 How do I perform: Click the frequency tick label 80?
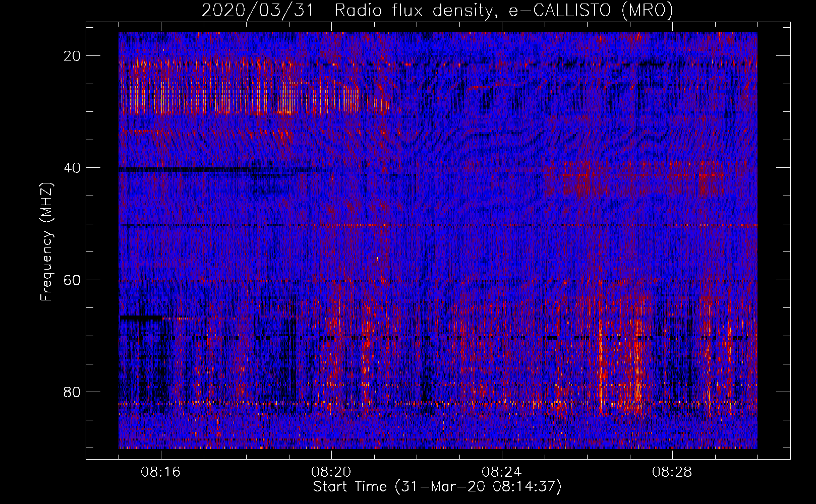72,392
